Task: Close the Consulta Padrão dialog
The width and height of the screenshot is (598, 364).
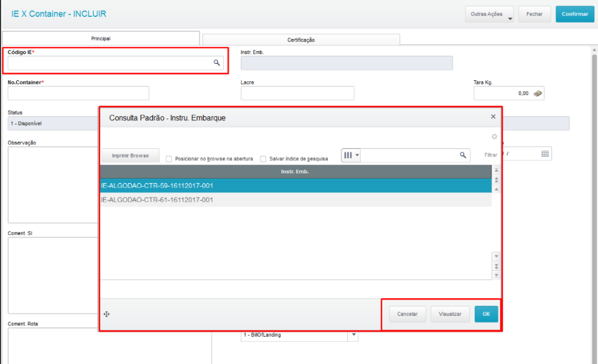Action: coord(493,117)
